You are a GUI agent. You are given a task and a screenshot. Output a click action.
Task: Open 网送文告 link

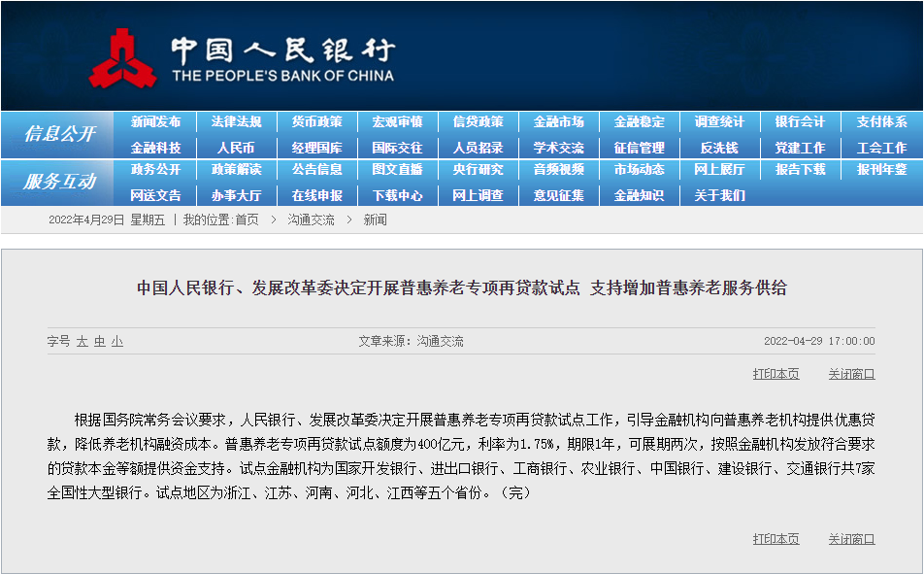point(155,196)
